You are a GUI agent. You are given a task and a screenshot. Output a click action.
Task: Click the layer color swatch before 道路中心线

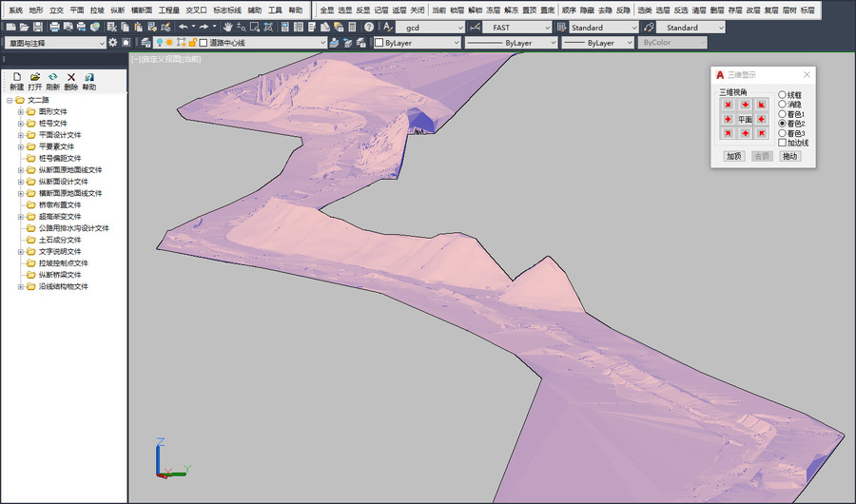tap(204, 42)
